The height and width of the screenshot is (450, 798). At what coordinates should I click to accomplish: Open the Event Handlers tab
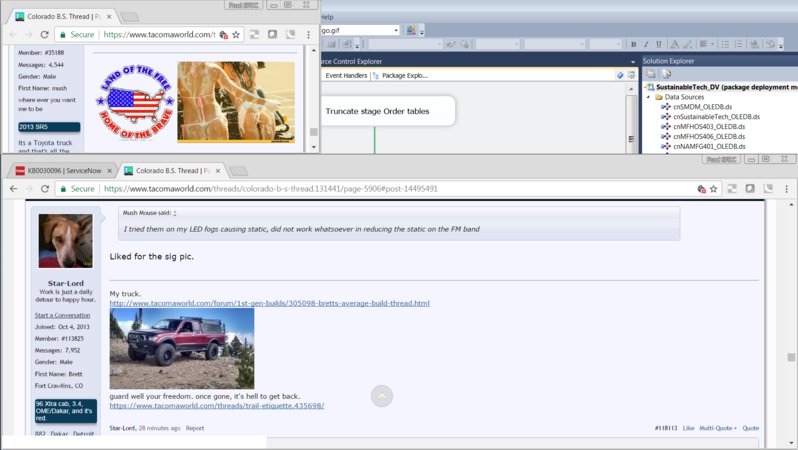click(346, 75)
